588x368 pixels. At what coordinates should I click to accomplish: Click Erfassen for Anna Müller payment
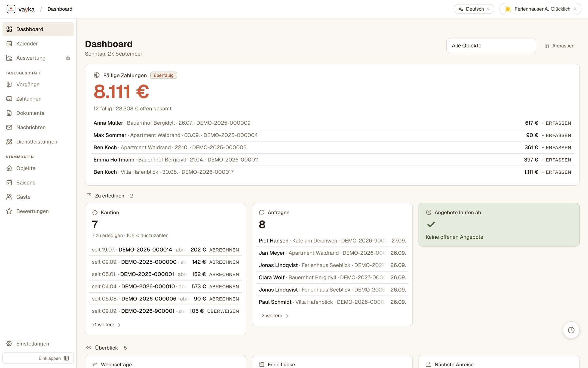click(x=556, y=123)
